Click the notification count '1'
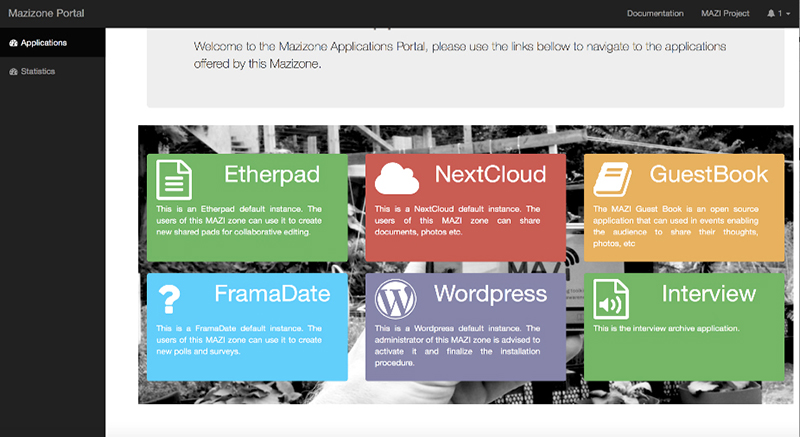Viewport: 800px width, 437px height. (780, 14)
